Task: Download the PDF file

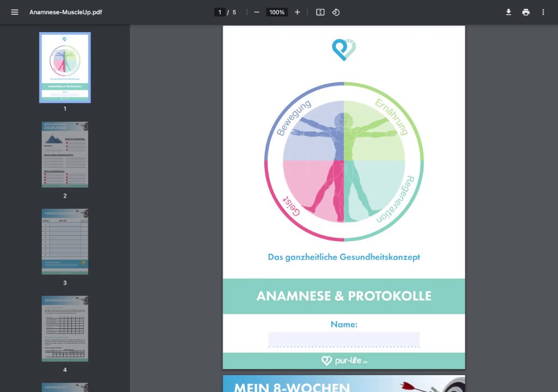Action: coord(508,12)
